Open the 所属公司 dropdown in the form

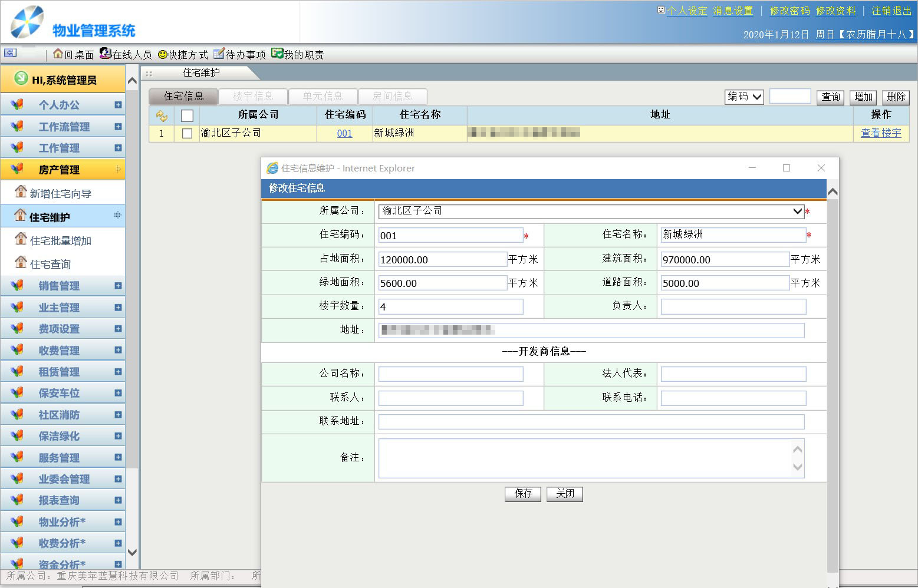797,212
